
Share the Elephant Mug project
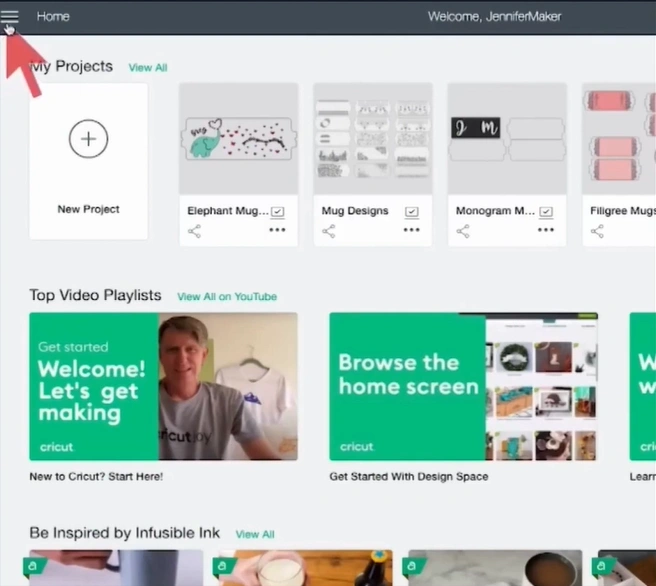pos(194,231)
